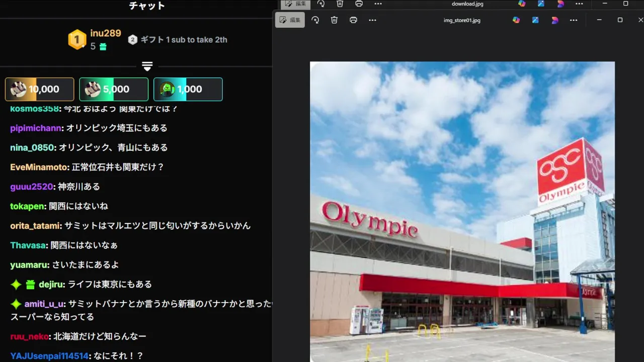644x362 pixels.
Task: Collapse the chat leaderboard with the arrow toggle
Action: [147, 66]
